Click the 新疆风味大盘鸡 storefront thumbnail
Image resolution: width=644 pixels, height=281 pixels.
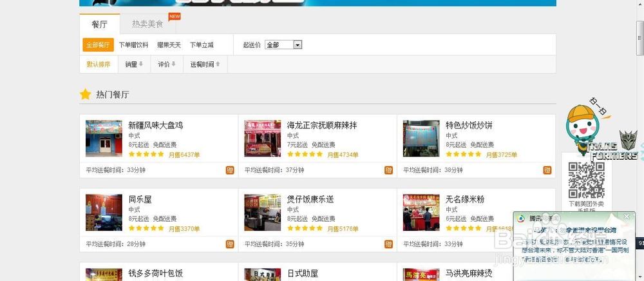pos(104,139)
